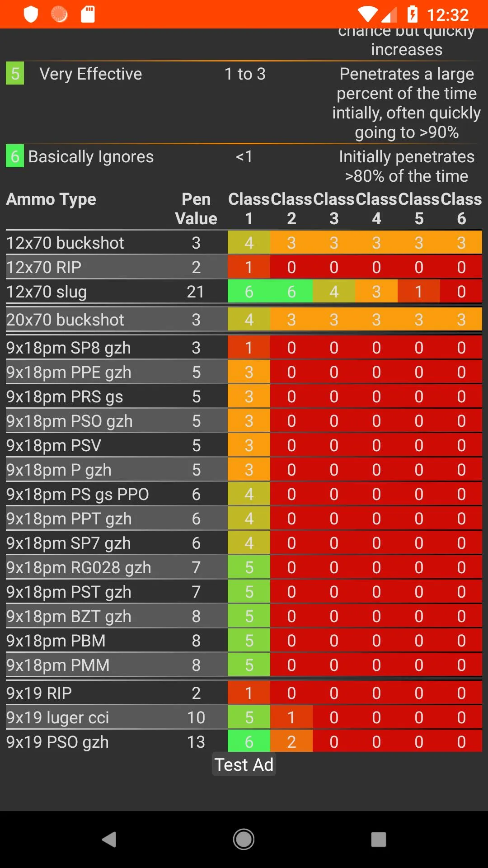Tap the SD card status icon

tap(88, 14)
